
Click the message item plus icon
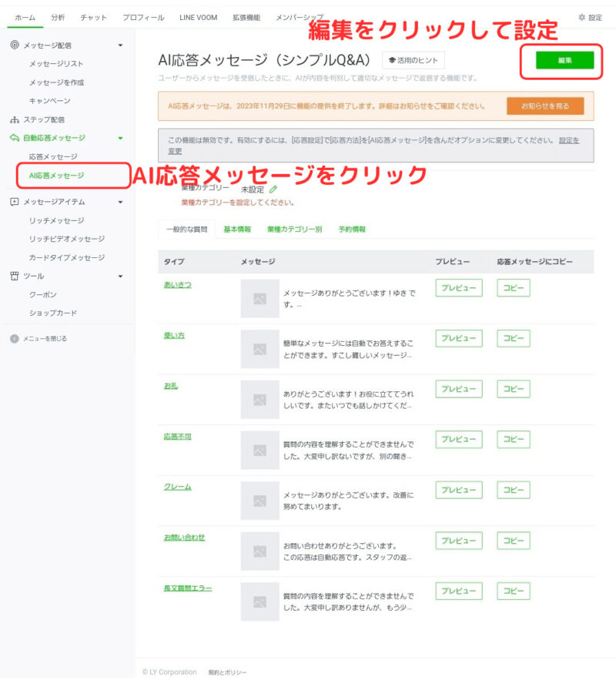(15, 202)
